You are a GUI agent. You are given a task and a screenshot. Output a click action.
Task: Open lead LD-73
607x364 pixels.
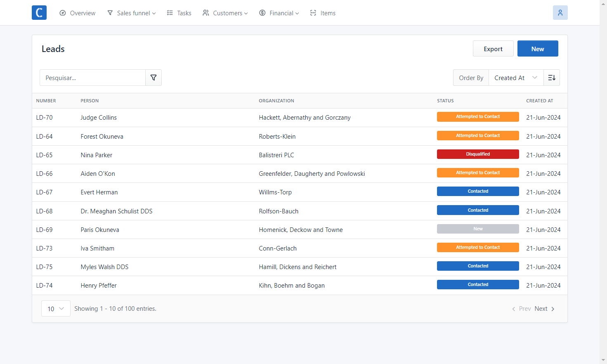click(44, 248)
